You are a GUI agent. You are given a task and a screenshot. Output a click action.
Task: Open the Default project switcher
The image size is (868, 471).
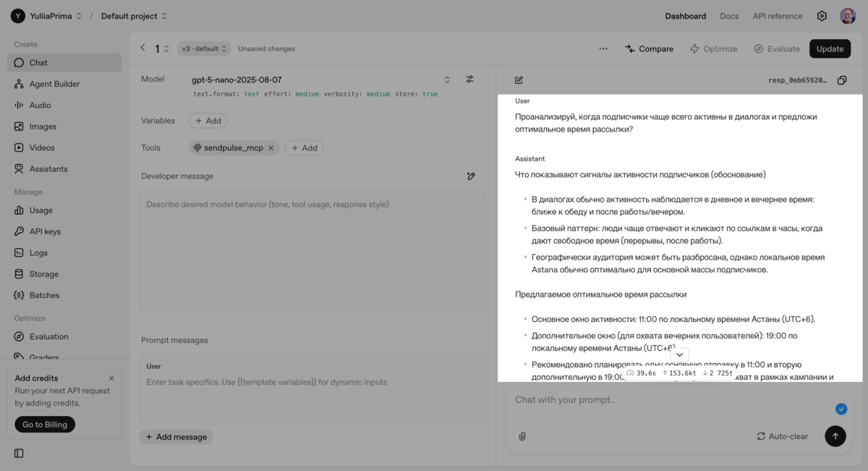click(135, 16)
